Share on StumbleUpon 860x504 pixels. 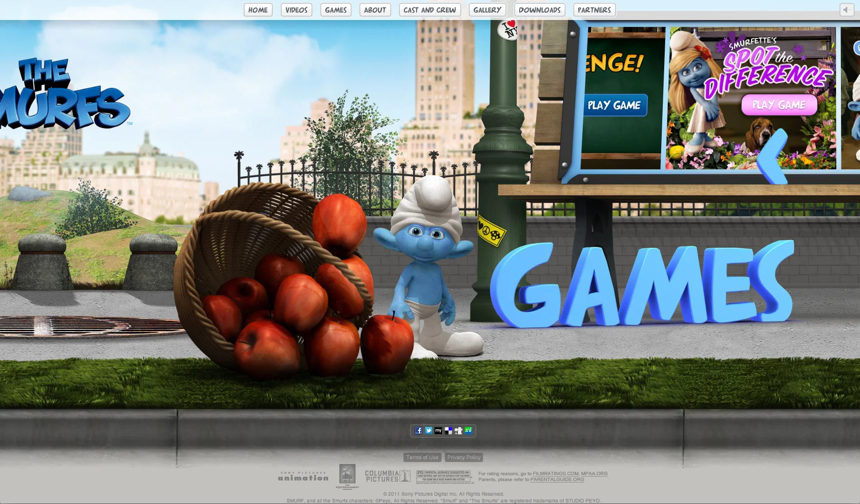[468, 430]
